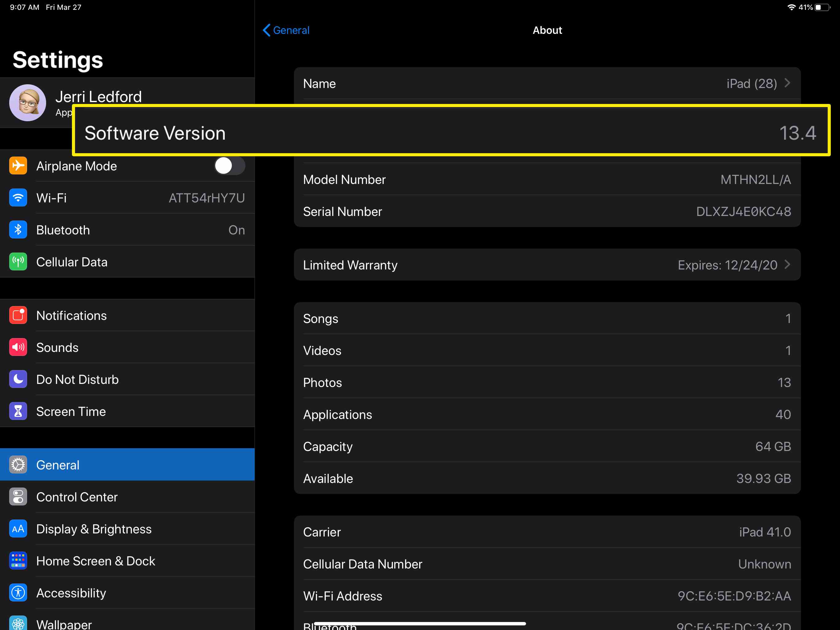Tap the General gear icon
The width and height of the screenshot is (840, 630).
click(x=18, y=464)
